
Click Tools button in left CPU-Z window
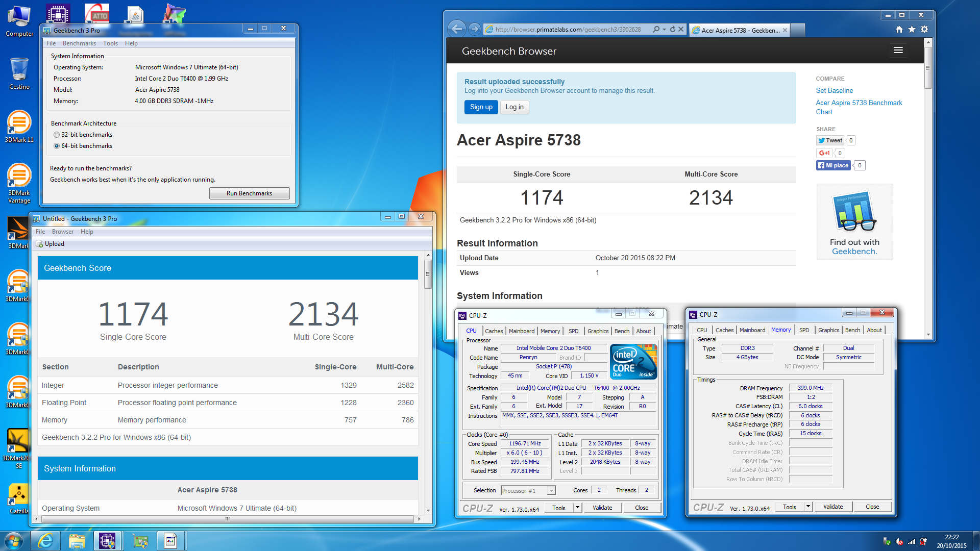click(559, 508)
